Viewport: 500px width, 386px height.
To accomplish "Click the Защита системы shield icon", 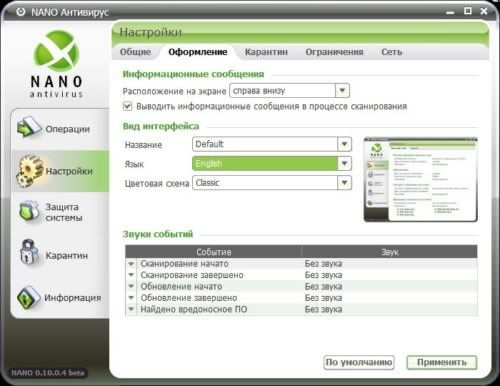I will coord(29,212).
